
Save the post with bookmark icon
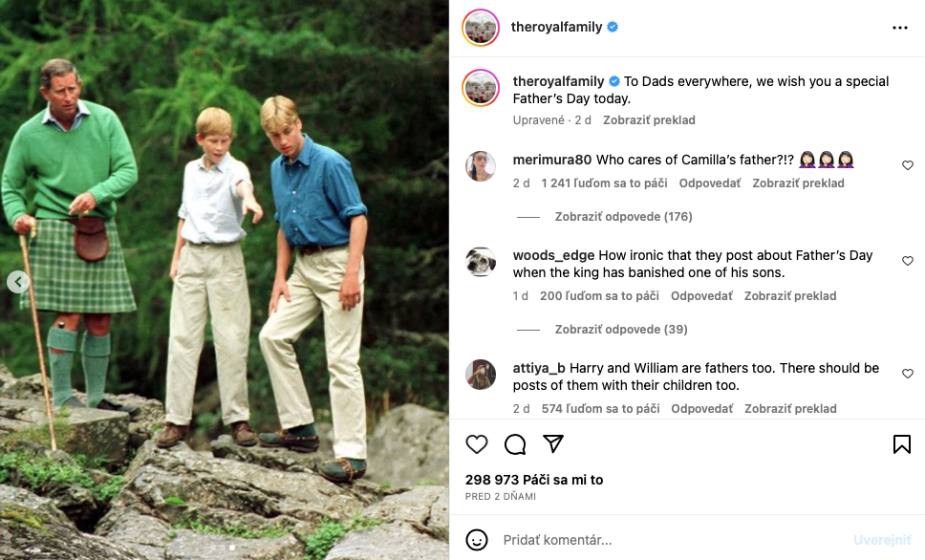coord(901,444)
